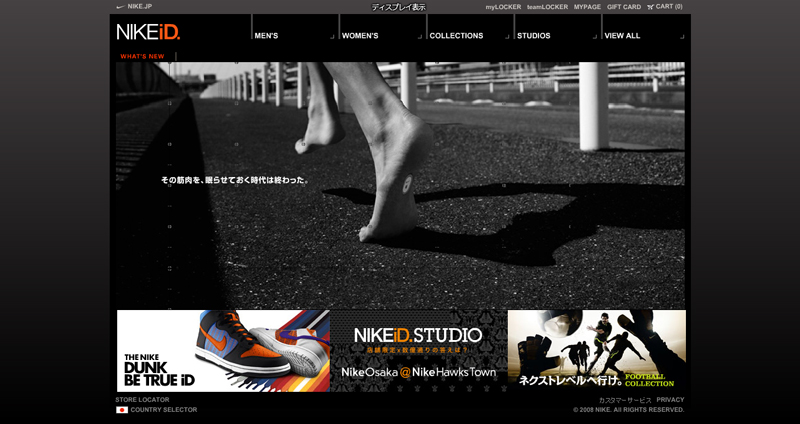Open the MEN'S menu

click(x=266, y=36)
